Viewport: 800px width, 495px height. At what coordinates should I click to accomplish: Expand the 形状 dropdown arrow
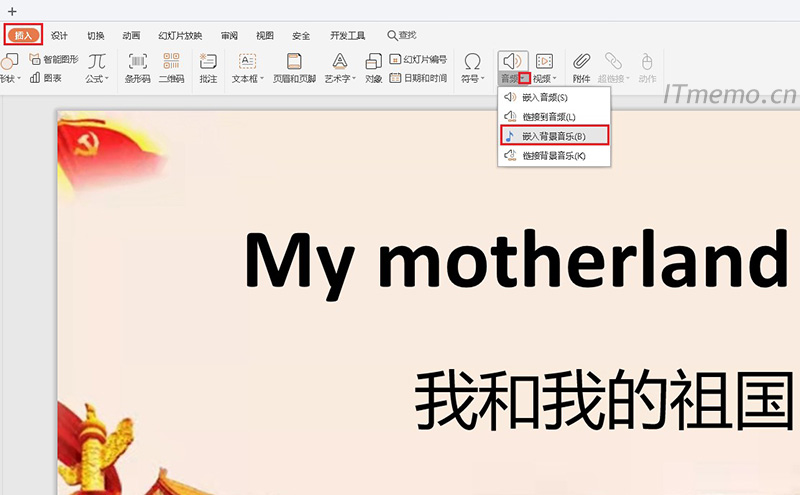point(19,79)
